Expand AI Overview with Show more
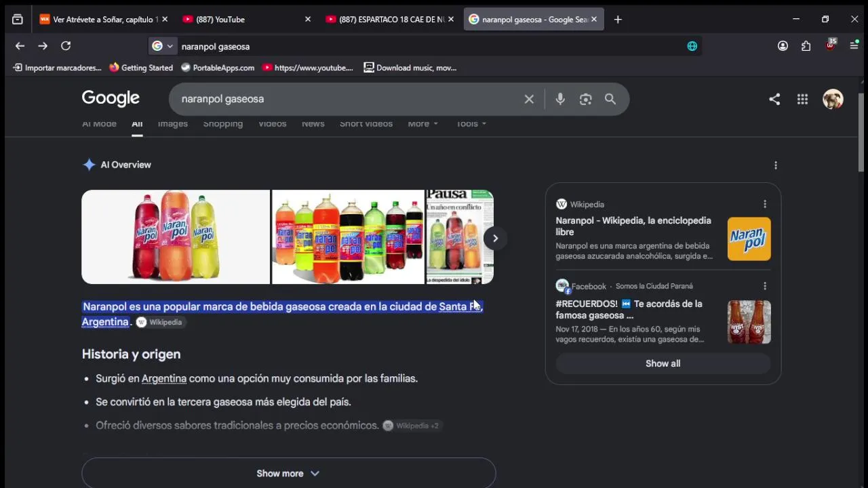This screenshot has width=868, height=488. pyautogui.click(x=288, y=473)
